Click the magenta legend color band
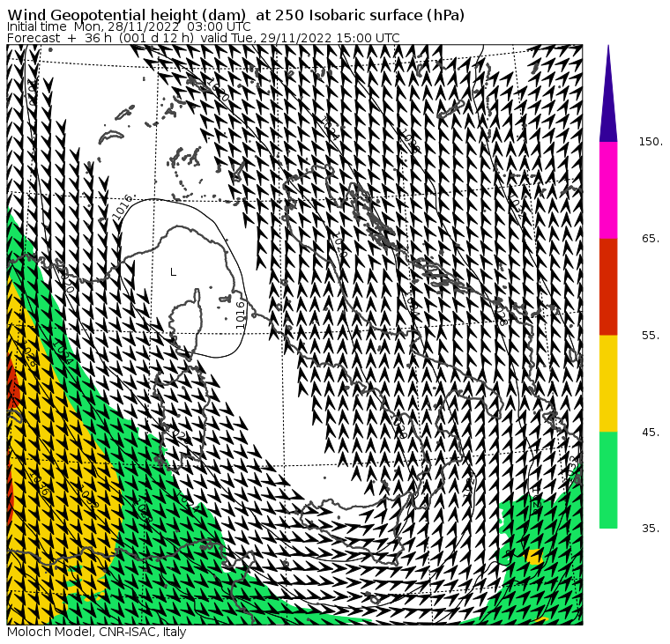 (608, 190)
